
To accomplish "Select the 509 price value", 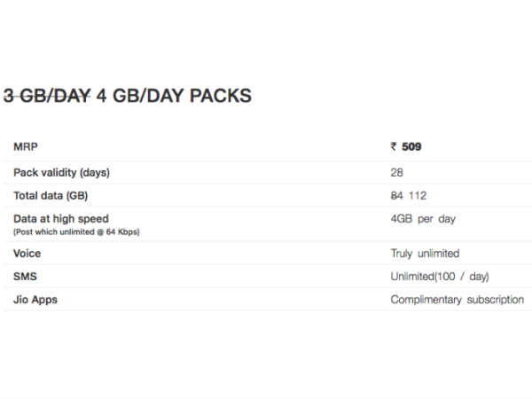I will (x=411, y=146).
